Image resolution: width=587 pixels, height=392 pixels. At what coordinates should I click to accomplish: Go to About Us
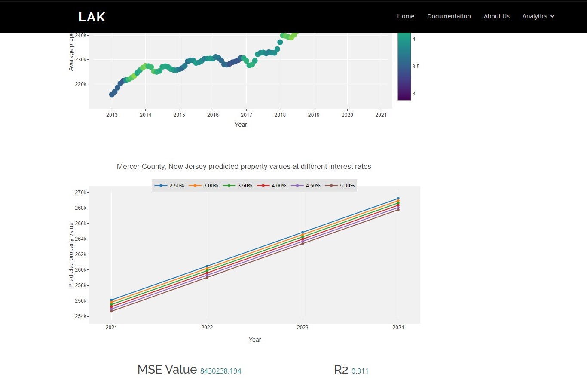pyautogui.click(x=497, y=16)
